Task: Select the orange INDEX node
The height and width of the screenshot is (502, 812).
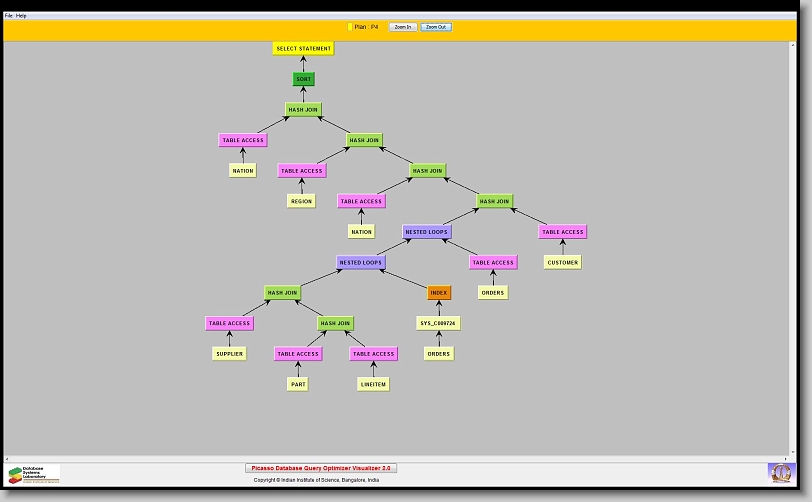Action: pyautogui.click(x=439, y=293)
